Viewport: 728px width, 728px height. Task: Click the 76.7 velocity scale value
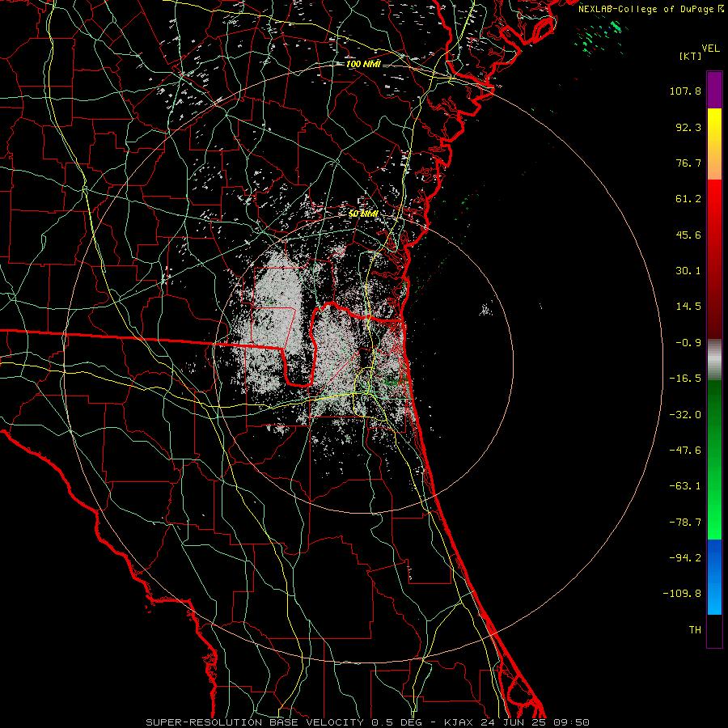(688, 163)
